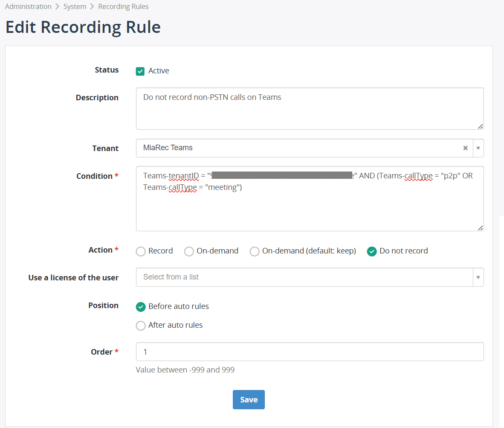
Task: Click the Order input field
Action: [x=309, y=352]
